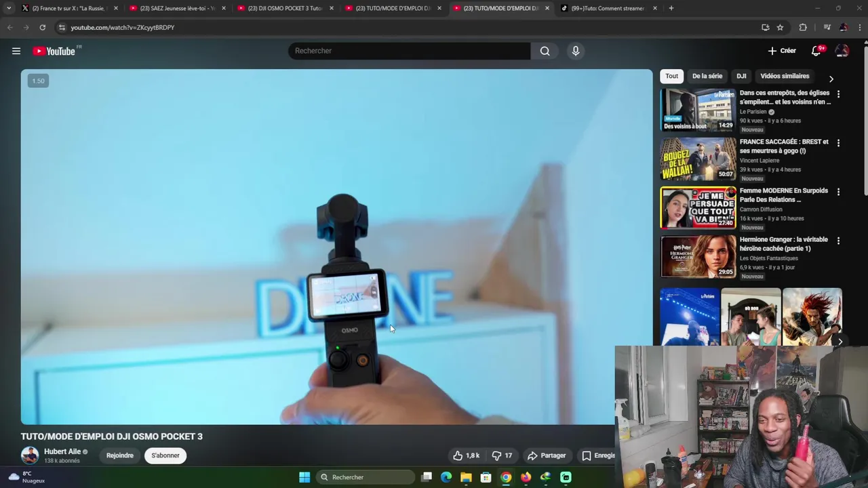
Task: Open the first Shorts thumbnail with concert
Action: [x=690, y=317]
